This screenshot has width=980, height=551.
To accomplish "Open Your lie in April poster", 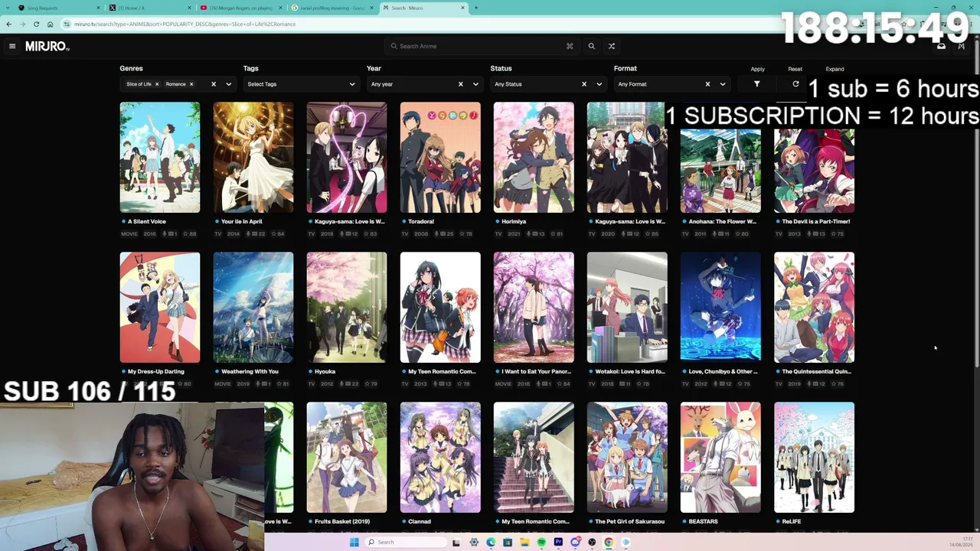I will click(x=253, y=158).
